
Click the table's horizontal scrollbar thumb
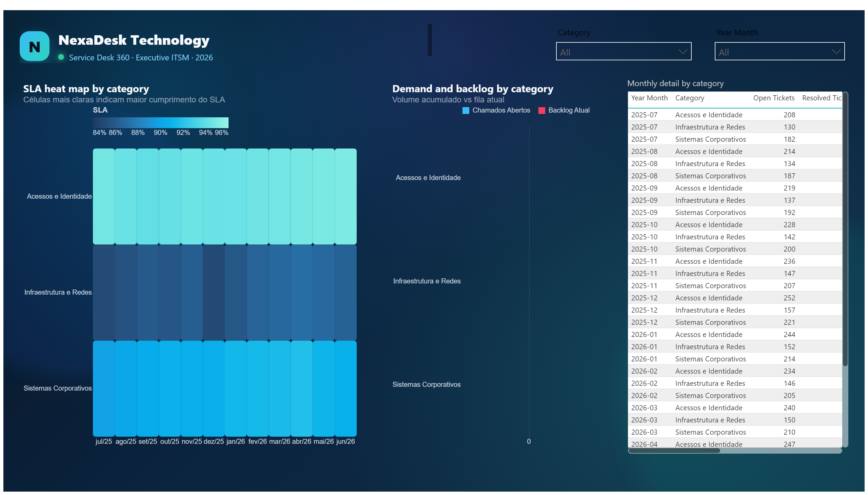click(674, 451)
